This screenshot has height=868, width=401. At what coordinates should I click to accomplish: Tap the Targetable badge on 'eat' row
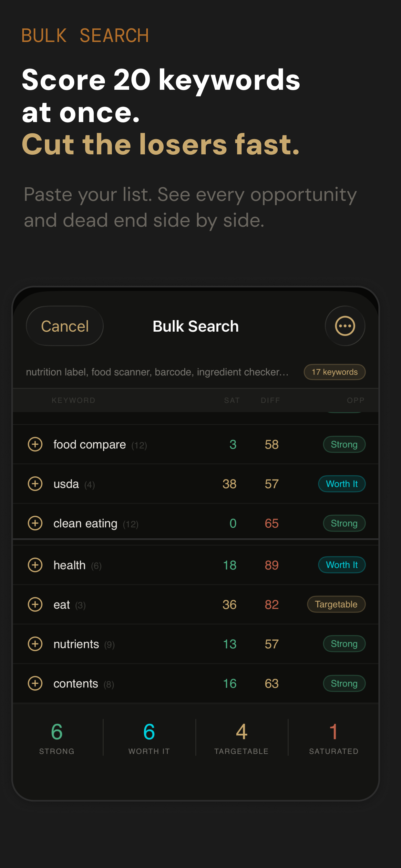click(x=336, y=604)
